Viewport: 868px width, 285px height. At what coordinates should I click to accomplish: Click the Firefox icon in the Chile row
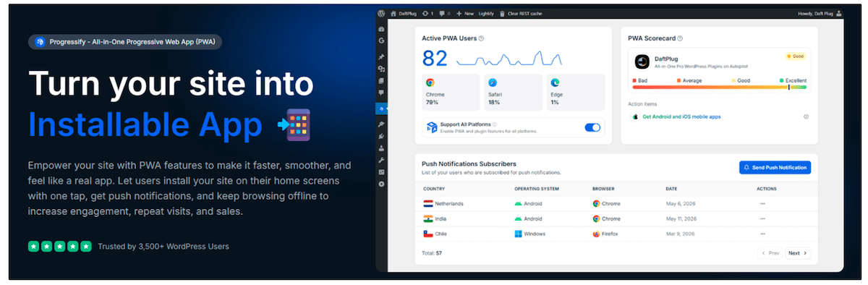(x=596, y=234)
